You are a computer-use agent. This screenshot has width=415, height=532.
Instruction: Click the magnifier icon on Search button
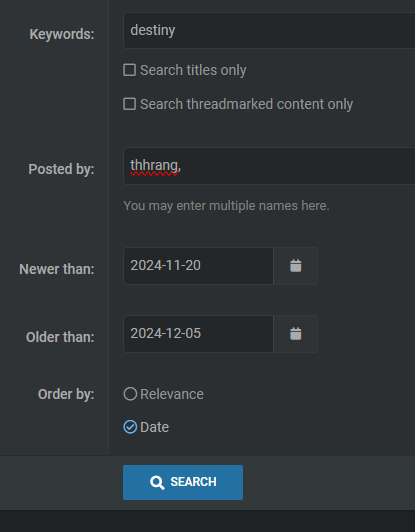pyautogui.click(x=157, y=482)
